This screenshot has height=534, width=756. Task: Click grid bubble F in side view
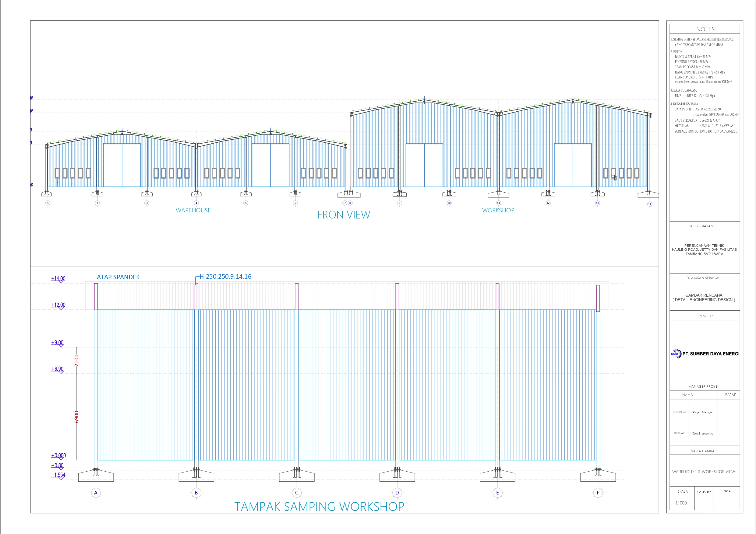coord(598,493)
